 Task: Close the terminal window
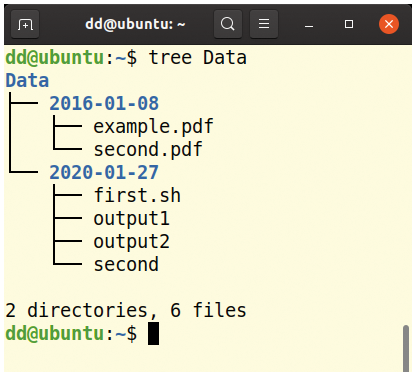point(389,24)
